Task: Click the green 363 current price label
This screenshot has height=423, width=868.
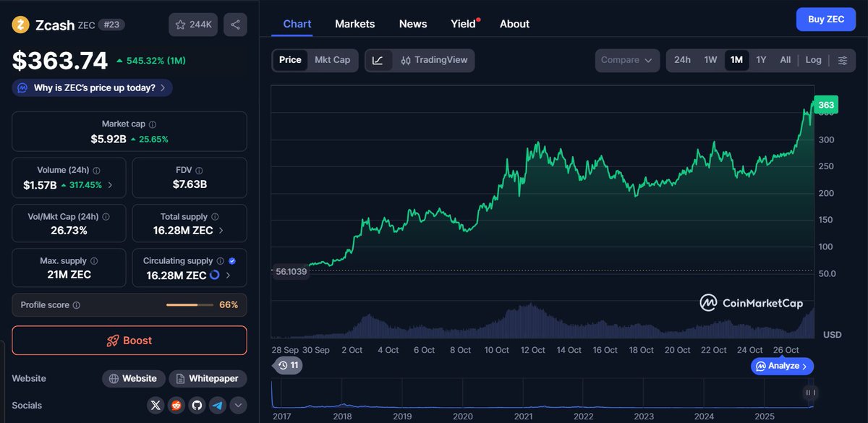Action: (x=826, y=105)
